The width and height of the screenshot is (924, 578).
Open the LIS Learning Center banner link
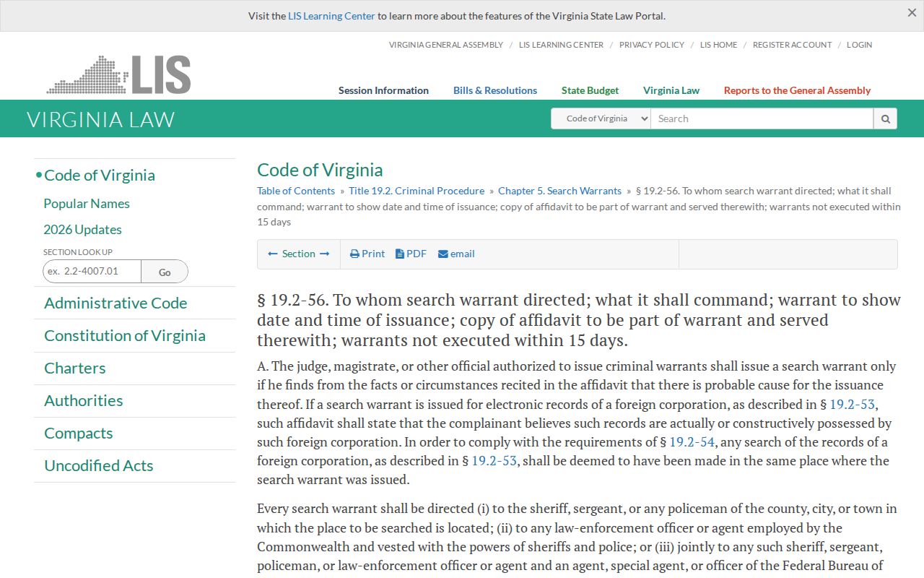pos(331,16)
